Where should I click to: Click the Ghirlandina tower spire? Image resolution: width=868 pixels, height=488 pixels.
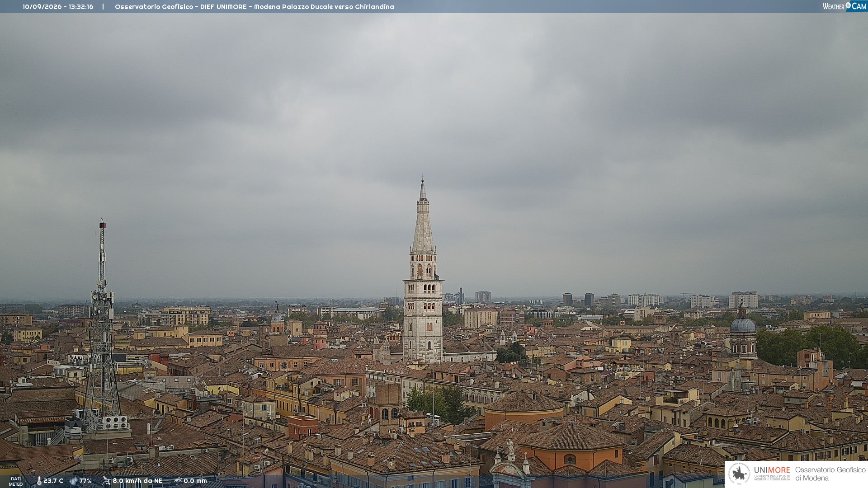(423, 215)
